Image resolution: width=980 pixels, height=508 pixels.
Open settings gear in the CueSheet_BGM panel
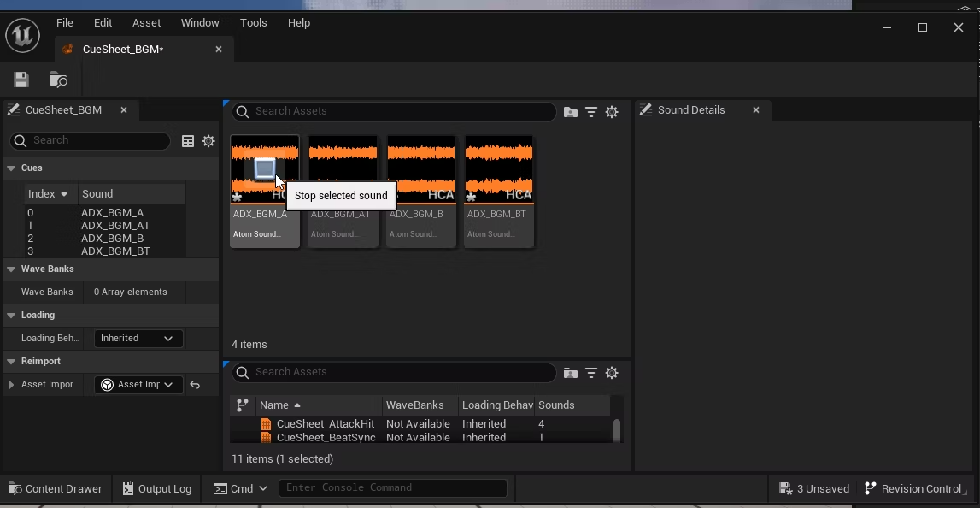(208, 141)
